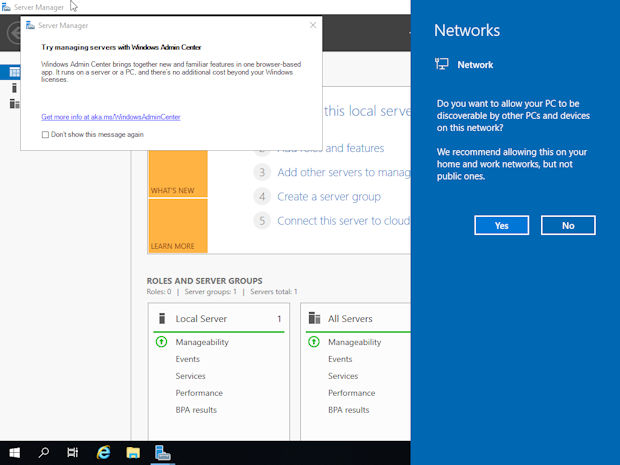Decline network discovery with No button
This screenshot has width=620, height=465.
coord(568,225)
